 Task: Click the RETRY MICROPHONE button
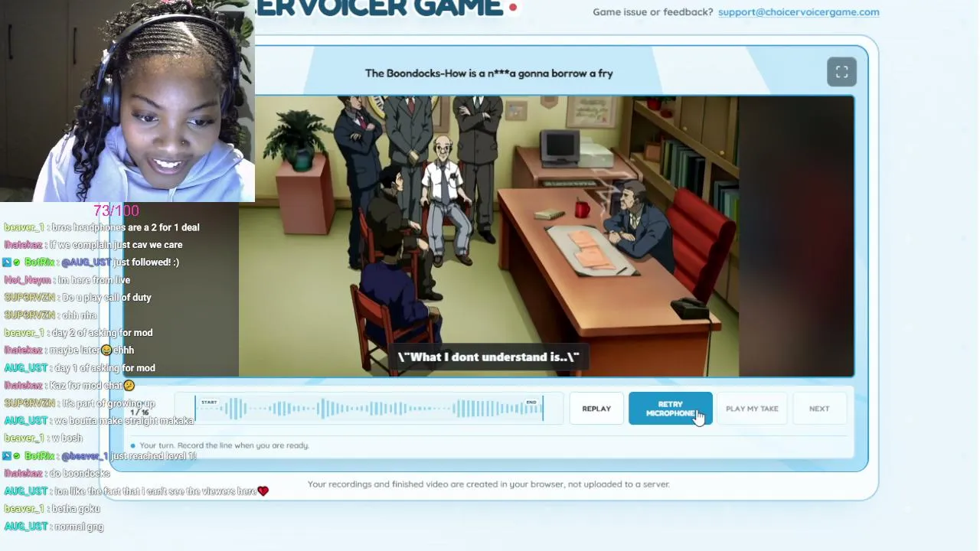(x=671, y=409)
